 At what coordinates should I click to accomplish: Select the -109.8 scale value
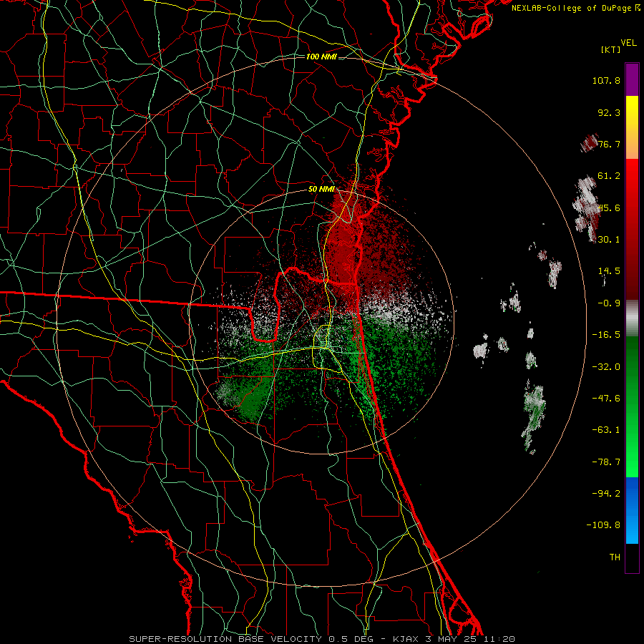[x=603, y=525]
